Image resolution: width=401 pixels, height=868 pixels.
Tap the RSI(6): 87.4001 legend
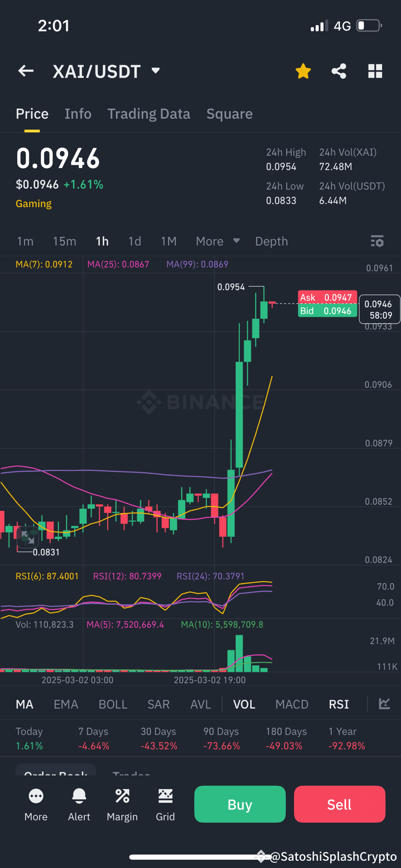(x=47, y=576)
